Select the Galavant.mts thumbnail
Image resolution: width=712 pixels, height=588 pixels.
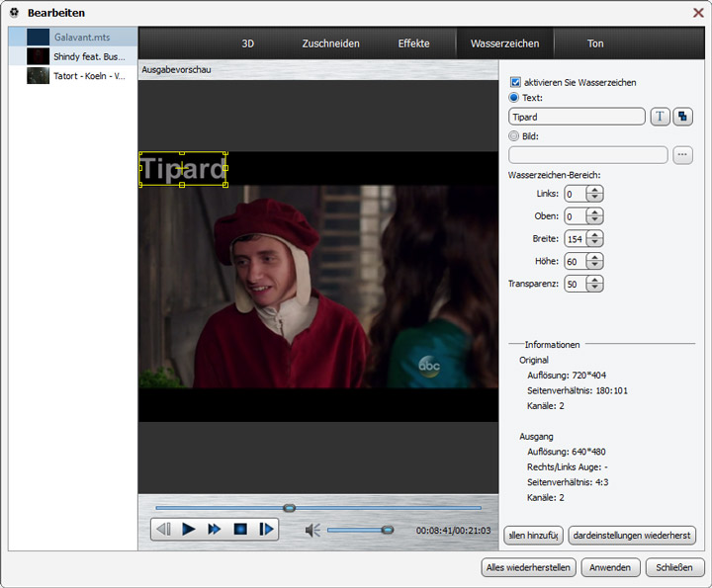pyautogui.click(x=39, y=37)
